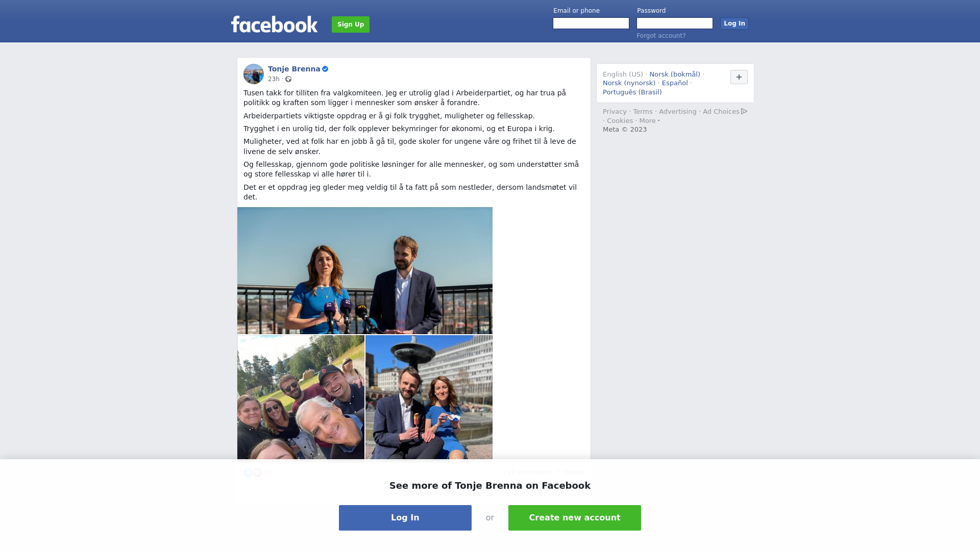Expand the More footer dropdown
The height and width of the screenshot is (551, 980).
pos(650,121)
